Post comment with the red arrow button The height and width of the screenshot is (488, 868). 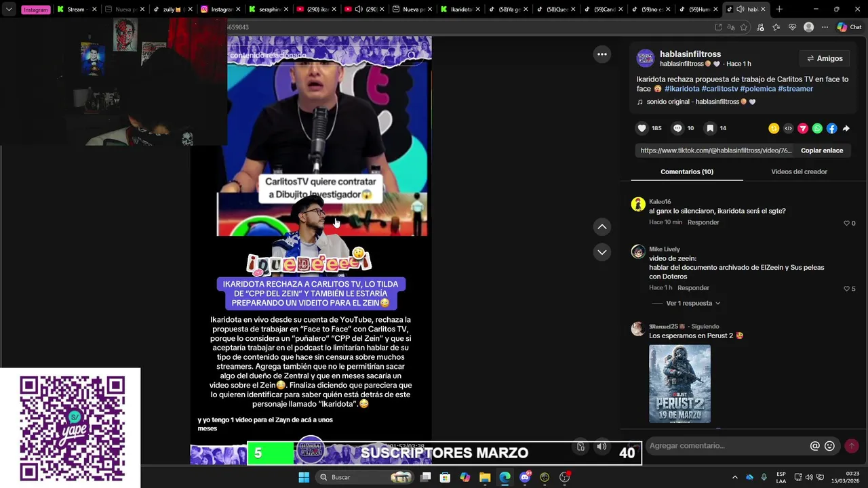(x=852, y=446)
